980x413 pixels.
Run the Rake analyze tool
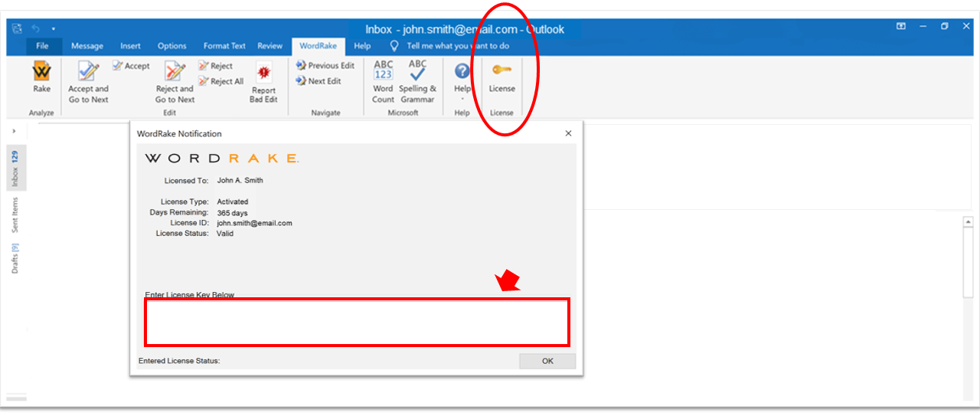point(41,77)
